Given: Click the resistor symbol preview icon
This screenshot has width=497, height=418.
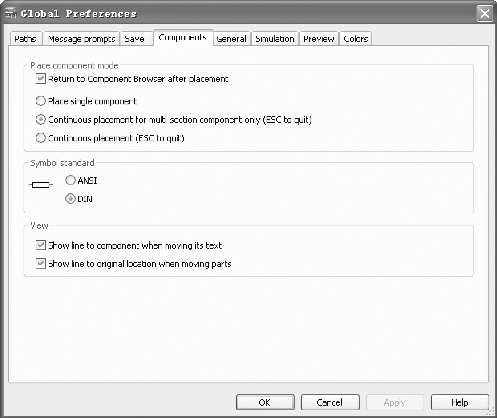Looking at the screenshot, I should pos(41,184).
